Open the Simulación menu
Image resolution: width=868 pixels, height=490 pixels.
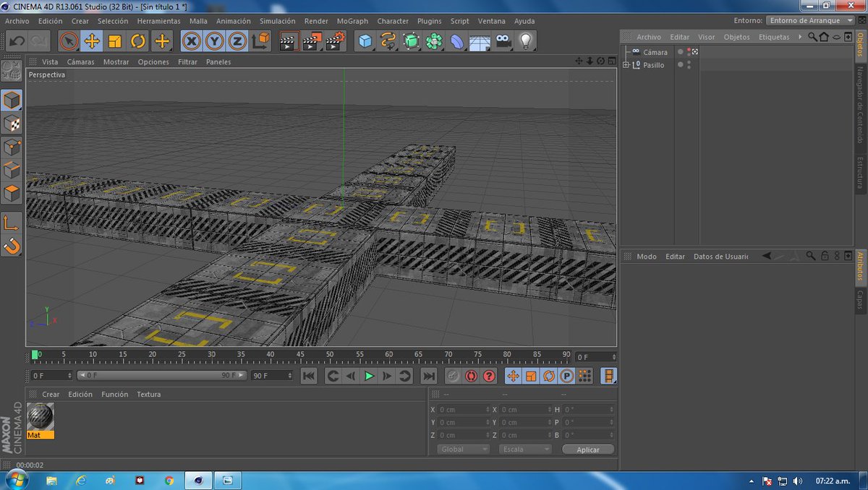[x=277, y=21]
